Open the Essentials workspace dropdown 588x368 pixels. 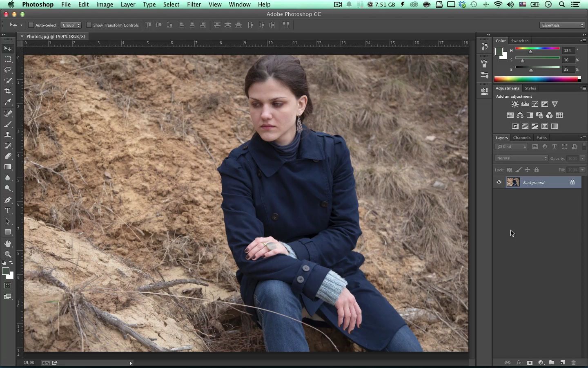point(562,25)
